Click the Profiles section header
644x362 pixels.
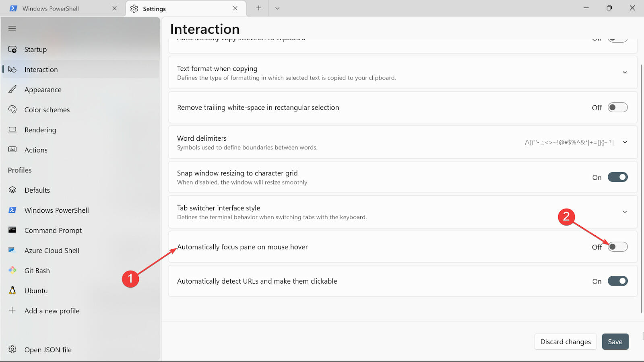[20, 170]
